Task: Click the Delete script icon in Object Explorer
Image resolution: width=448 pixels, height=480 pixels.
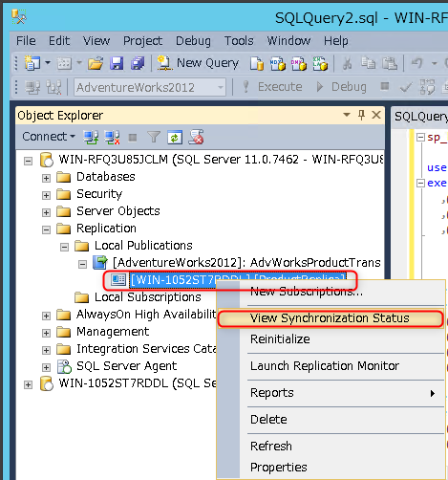Action: click(x=196, y=137)
